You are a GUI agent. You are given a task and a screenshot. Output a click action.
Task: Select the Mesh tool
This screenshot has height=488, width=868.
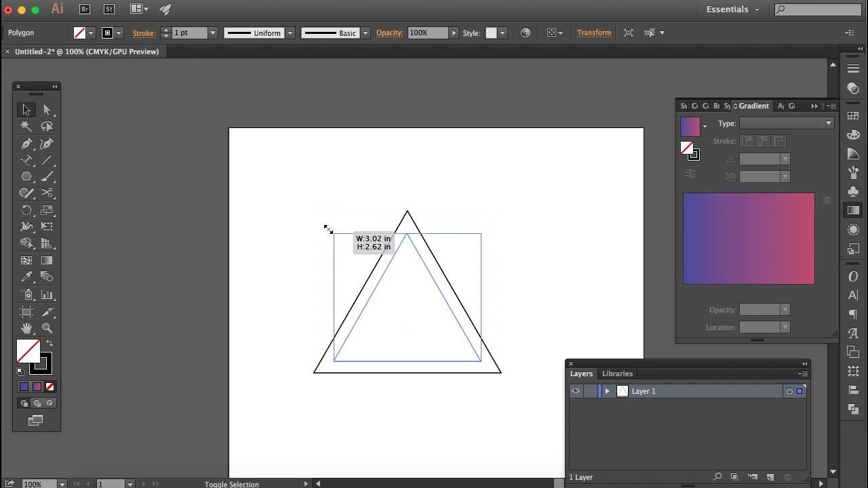click(26, 260)
